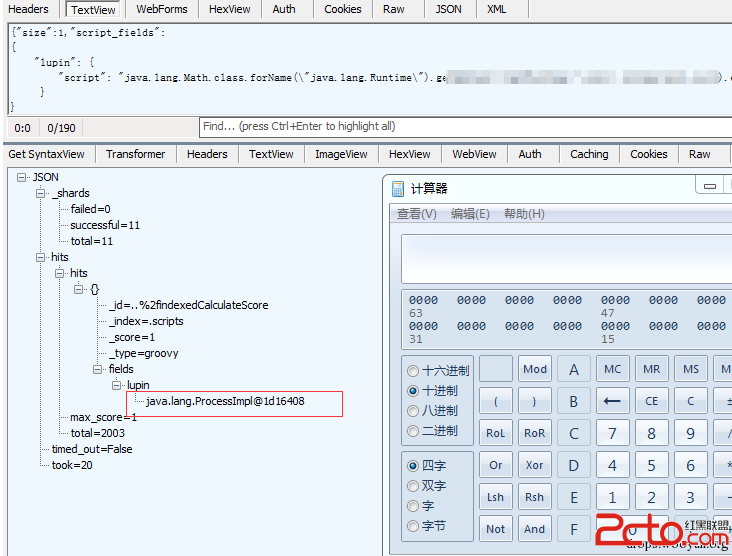Select Byte (字节) radio button
Image resolution: width=732 pixels, height=556 pixels.
pyautogui.click(x=413, y=526)
